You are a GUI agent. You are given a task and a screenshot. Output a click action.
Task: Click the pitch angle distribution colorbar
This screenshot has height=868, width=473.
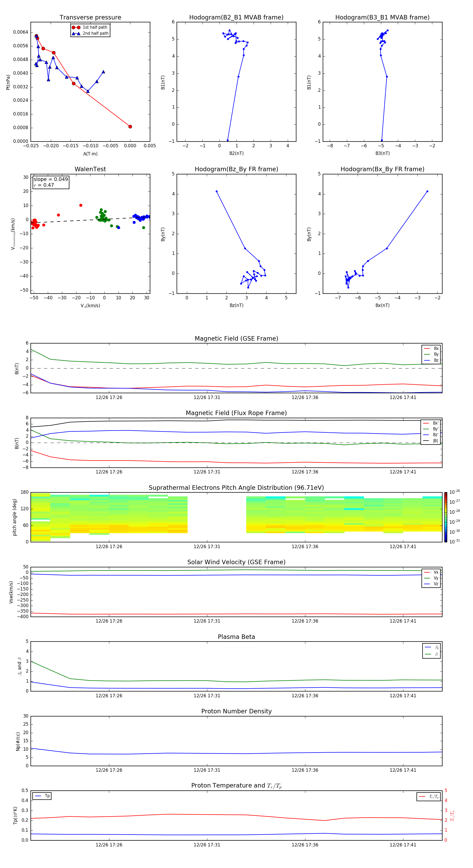(446, 517)
